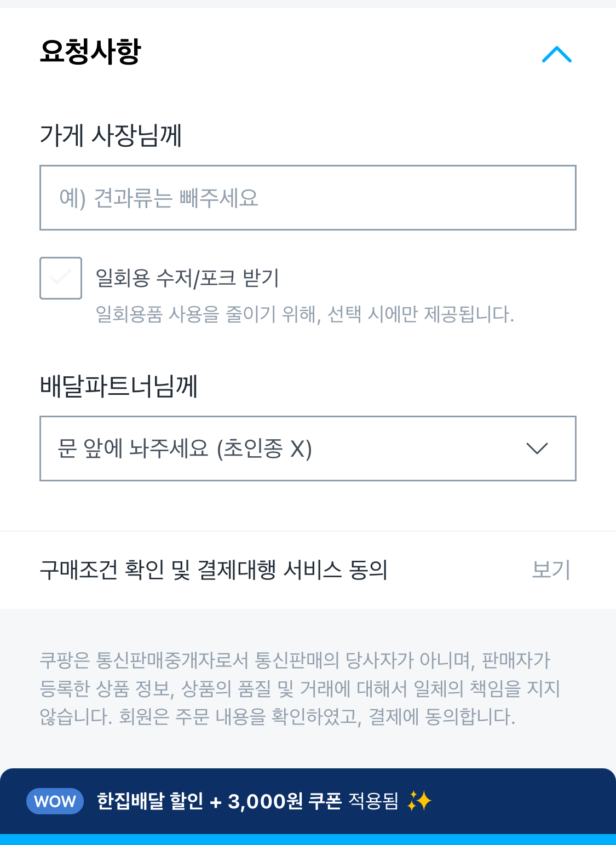The height and width of the screenshot is (845, 616).
Task: Click the store request input field
Action: [308, 198]
